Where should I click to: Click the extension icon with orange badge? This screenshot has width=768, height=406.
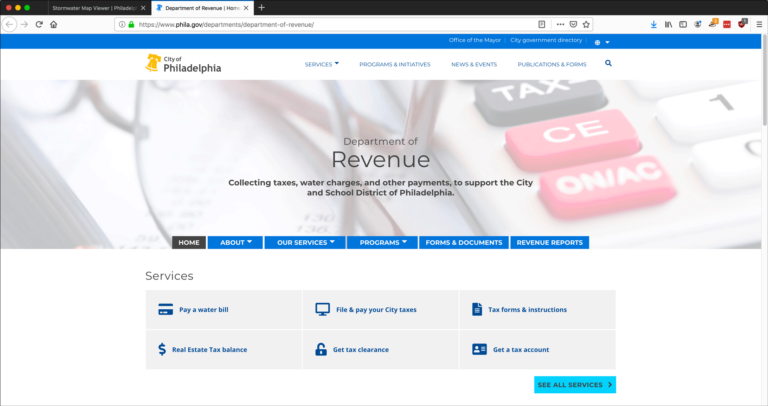click(x=713, y=24)
